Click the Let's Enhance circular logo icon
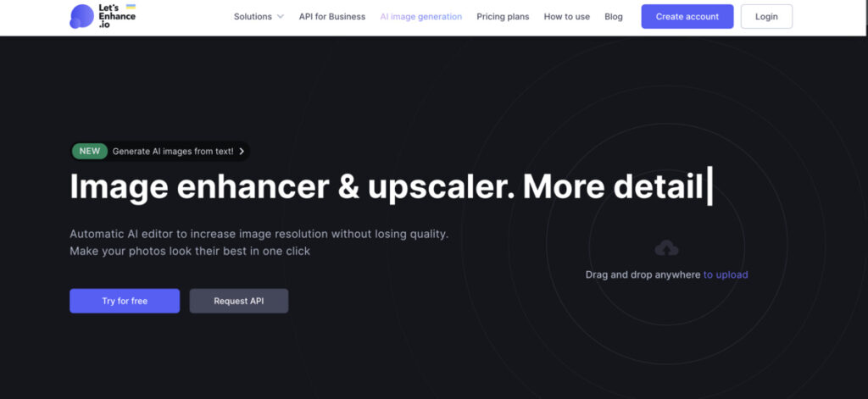868x399 pixels. tap(81, 16)
